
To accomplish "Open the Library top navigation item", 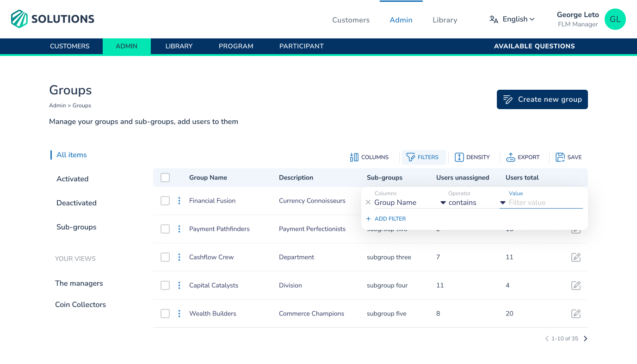I will (445, 20).
